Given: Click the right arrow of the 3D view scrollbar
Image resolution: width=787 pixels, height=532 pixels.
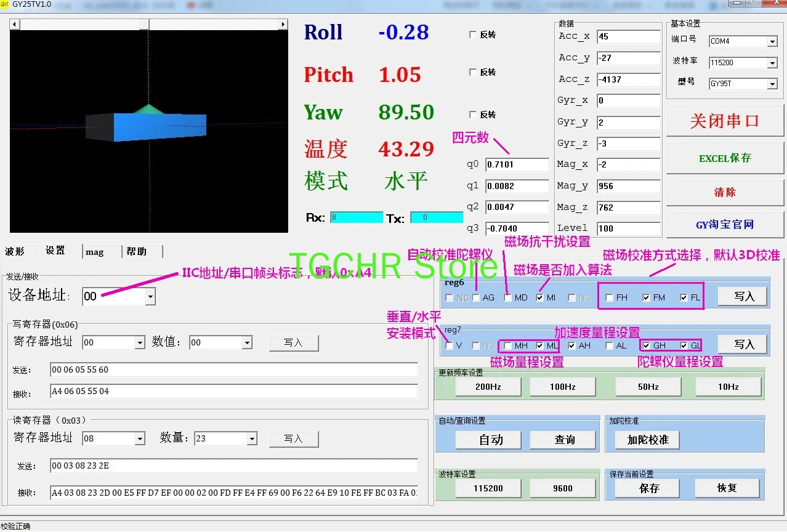Looking at the screenshot, I should coord(283,25).
